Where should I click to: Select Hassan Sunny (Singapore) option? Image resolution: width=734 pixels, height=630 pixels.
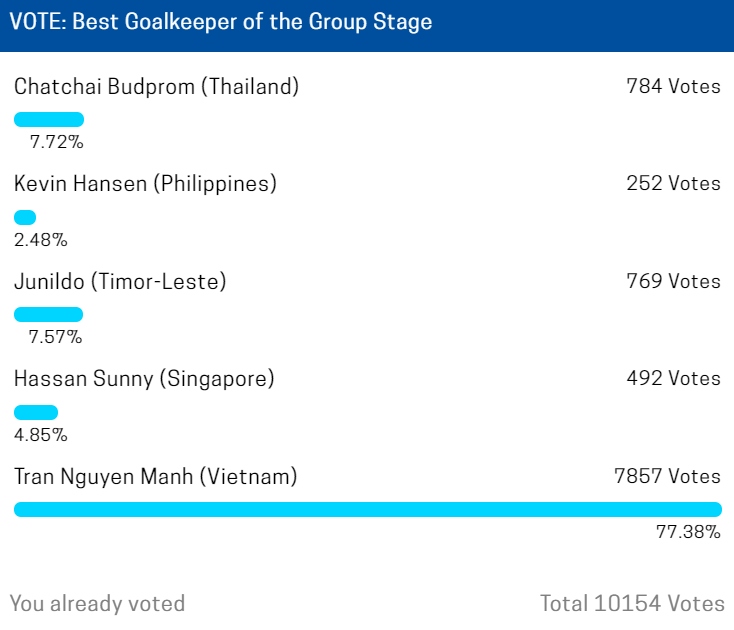click(144, 379)
